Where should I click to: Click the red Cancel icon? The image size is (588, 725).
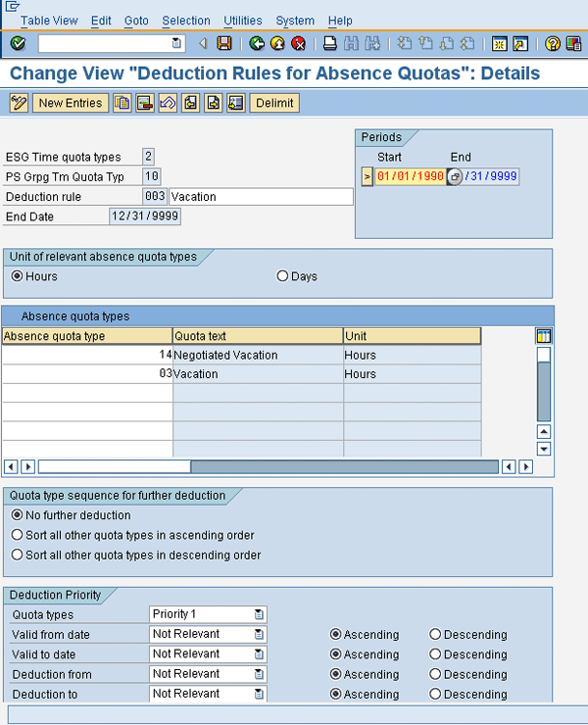pos(299,43)
